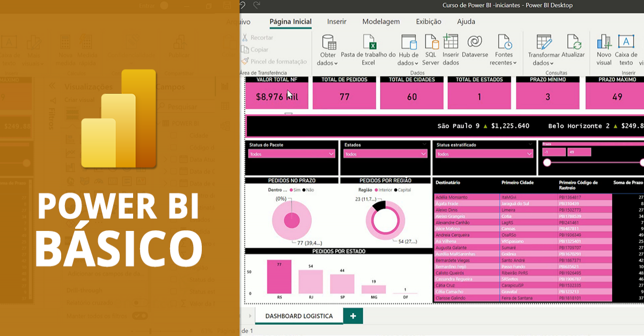Viewport: 644px width, 336px height.
Task: Open the Status do Pacote Todos dropdown
Action: [x=292, y=154]
